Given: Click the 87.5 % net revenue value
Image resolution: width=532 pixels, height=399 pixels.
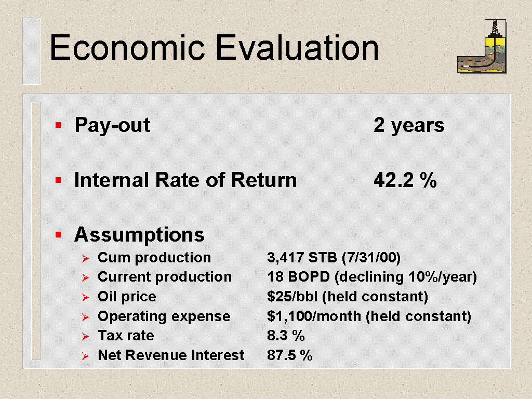Looking at the screenshot, I should click(x=290, y=355).
